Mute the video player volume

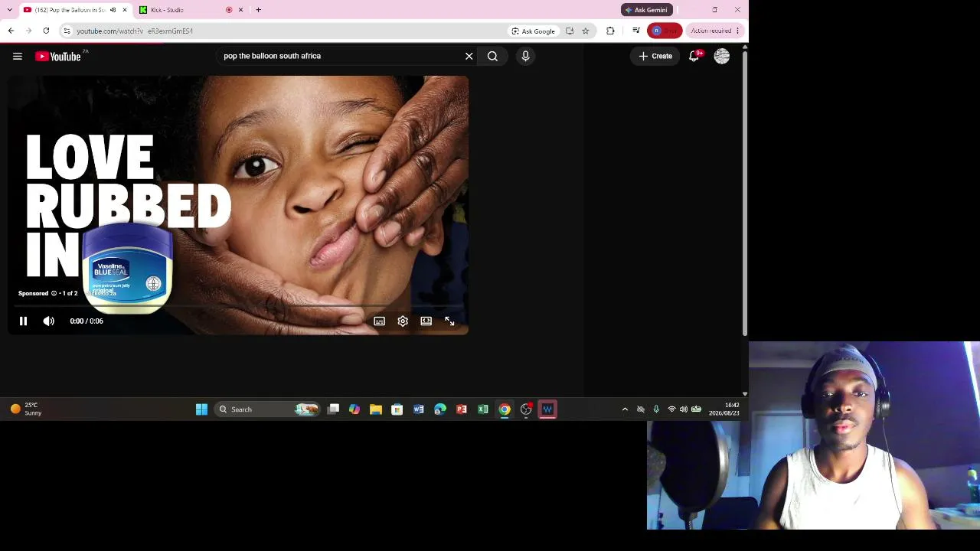[48, 321]
